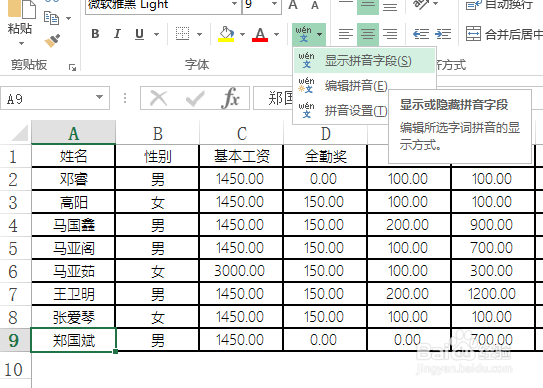Apply underline formatting
Image resolution: width=543 pixels, height=388 pixels.
point(139,34)
